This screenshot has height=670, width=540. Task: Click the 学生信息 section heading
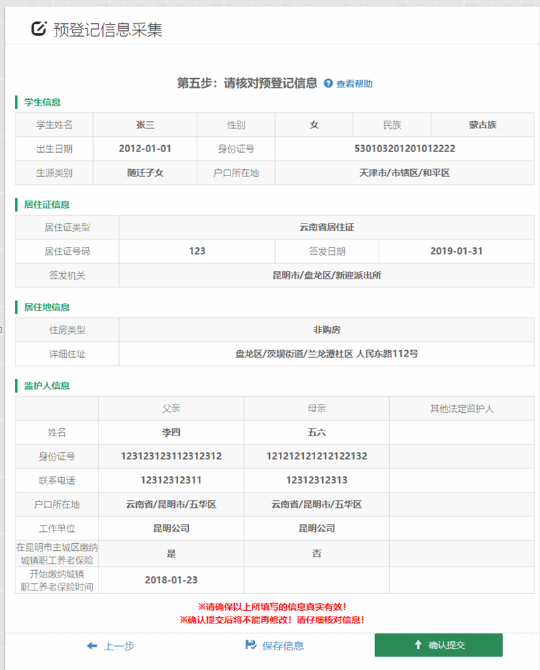pos(42,102)
